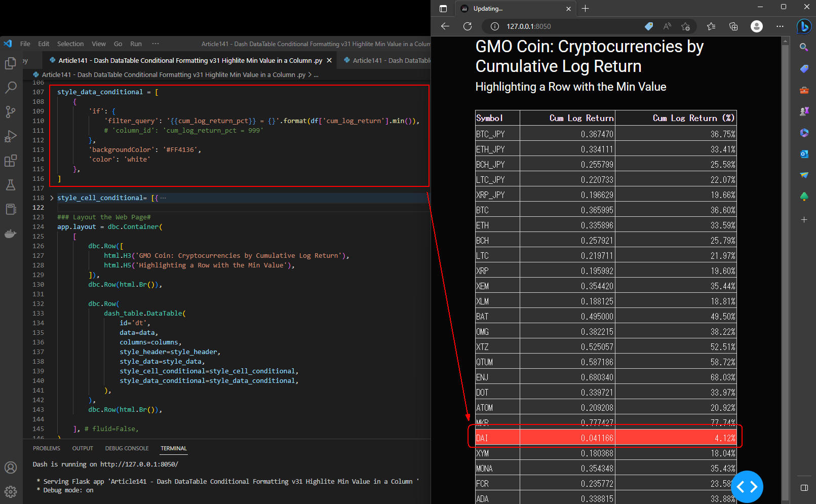Screen dimensions: 816x504
Task: Open VS Code overflow menu ellipsis
Action: [x=156, y=44]
